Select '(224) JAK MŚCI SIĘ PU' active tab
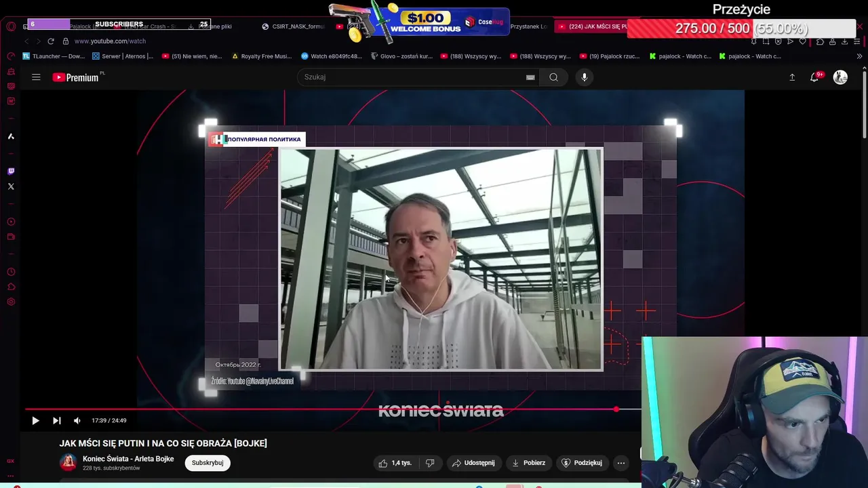The width and height of the screenshot is (868, 488). (x=591, y=26)
